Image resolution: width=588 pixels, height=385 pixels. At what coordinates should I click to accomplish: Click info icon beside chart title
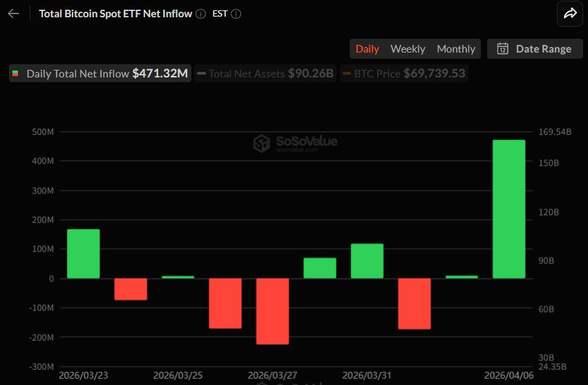[x=200, y=14]
